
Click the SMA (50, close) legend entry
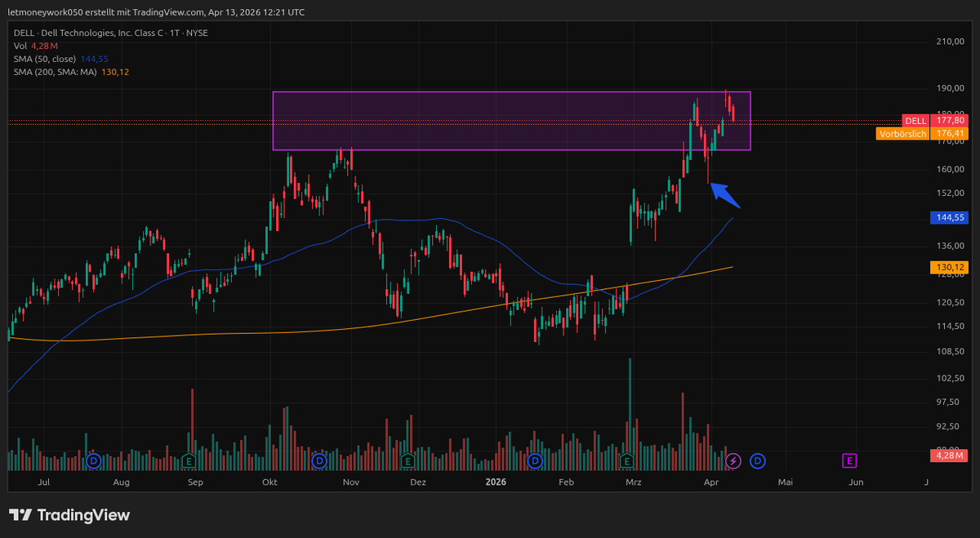[x=61, y=59]
